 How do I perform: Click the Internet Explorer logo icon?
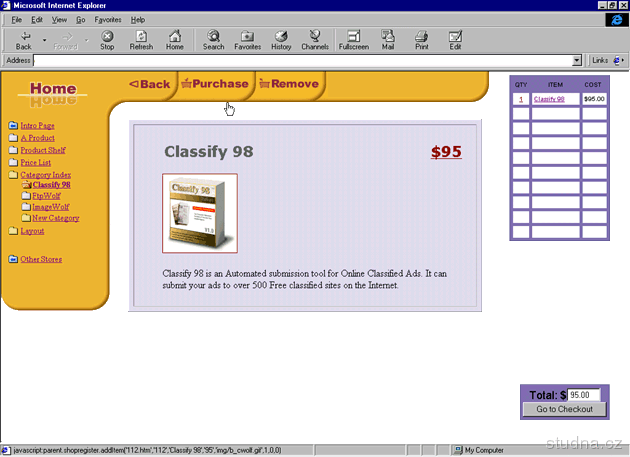(616, 20)
